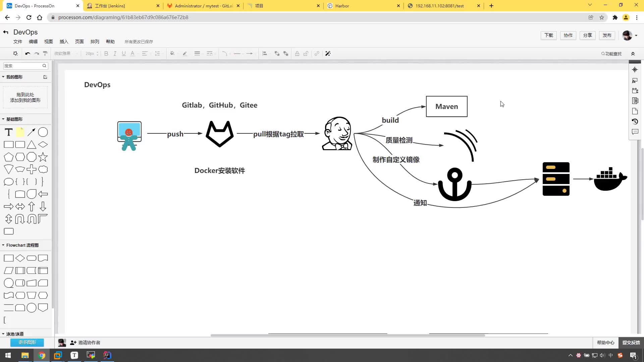Toggle bold text formatting

[x=106, y=54]
